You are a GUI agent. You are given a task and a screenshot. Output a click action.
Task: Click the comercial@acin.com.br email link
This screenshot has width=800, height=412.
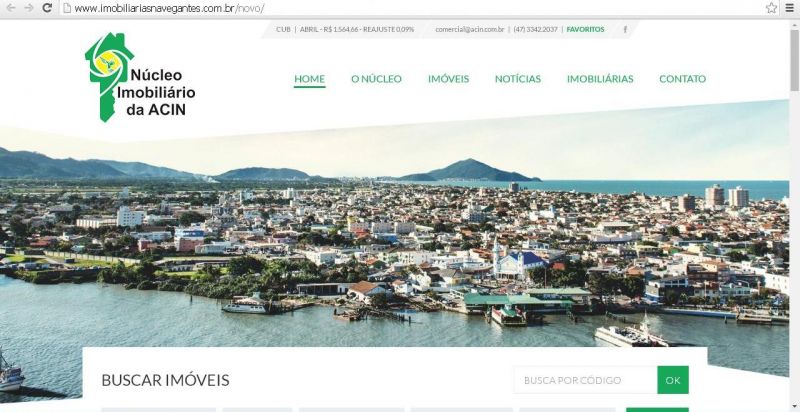click(x=469, y=30)
